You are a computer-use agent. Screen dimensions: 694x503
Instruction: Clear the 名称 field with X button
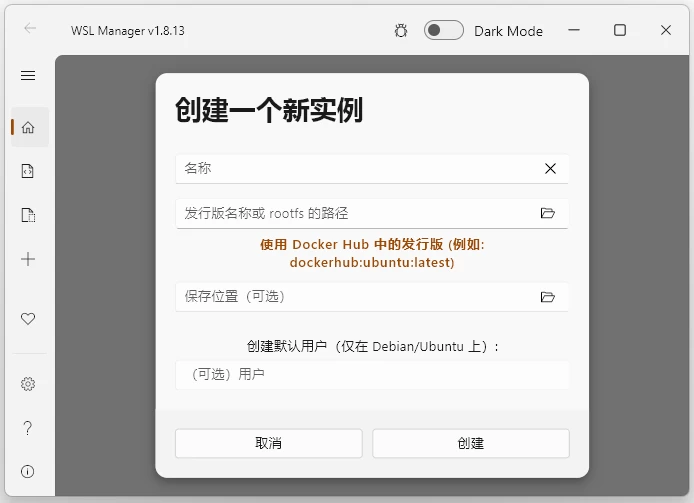(550, 169)
